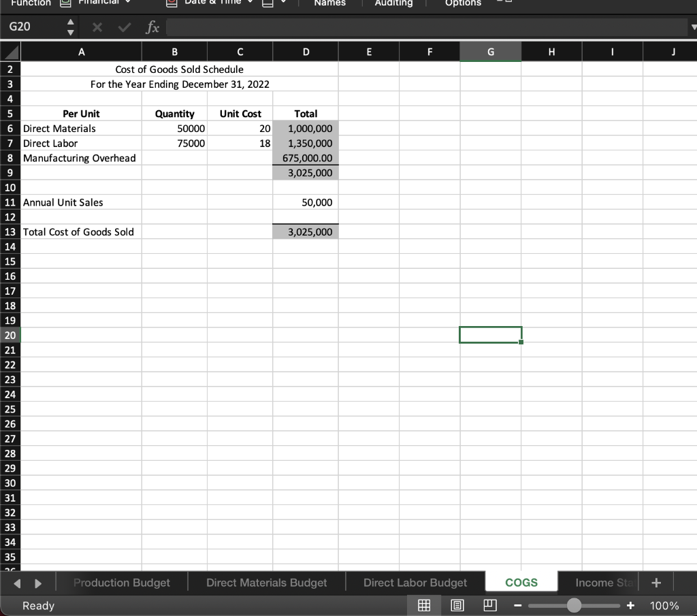Select row 20 header
This screenshot has width=697, height=616.
[x=10, y=335]
